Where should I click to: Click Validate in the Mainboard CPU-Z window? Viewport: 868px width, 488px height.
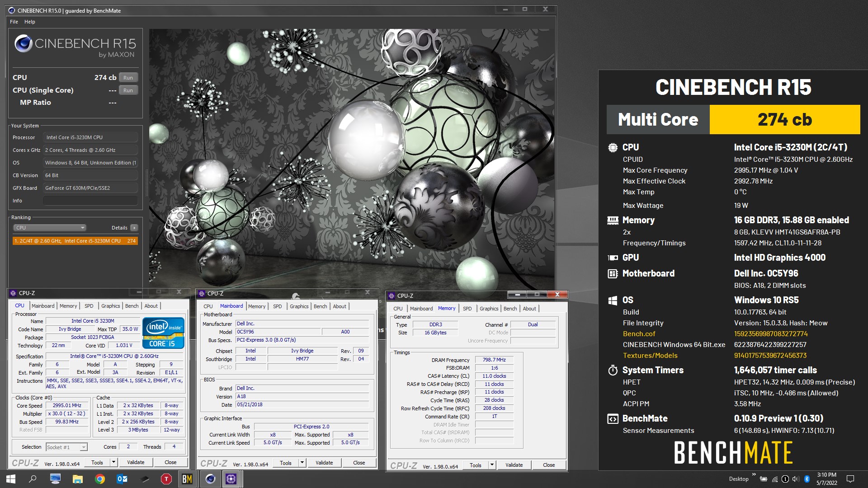324,463
